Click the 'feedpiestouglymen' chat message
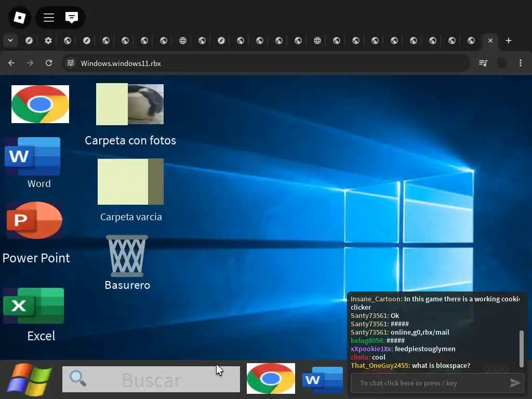This screenshot has width=532, height=399. point(425,349)
